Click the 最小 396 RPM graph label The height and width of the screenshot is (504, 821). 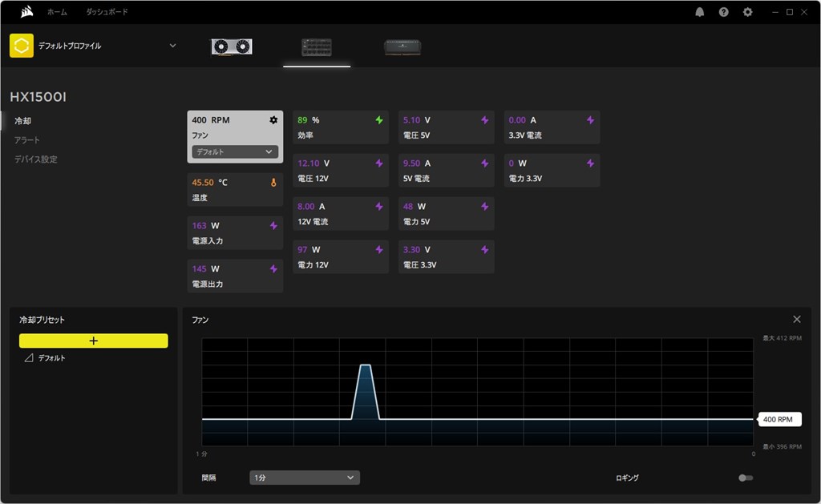click(783, 446)
